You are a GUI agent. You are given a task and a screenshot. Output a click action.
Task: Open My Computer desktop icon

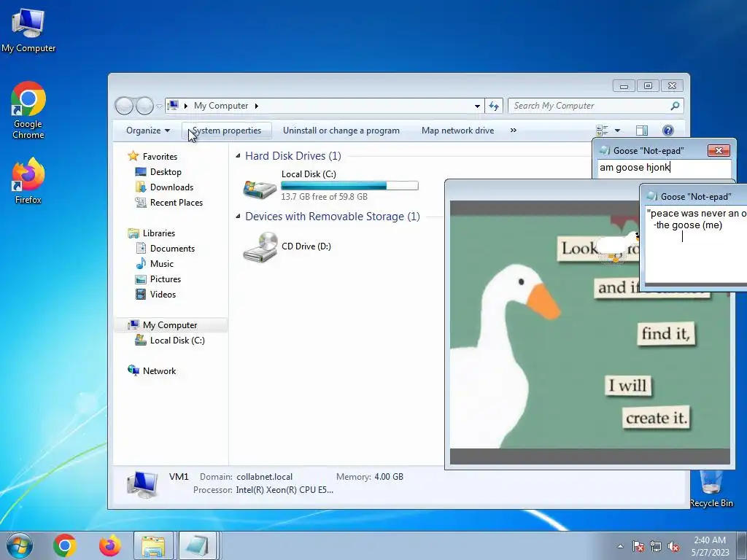click(x=28, y=31)
